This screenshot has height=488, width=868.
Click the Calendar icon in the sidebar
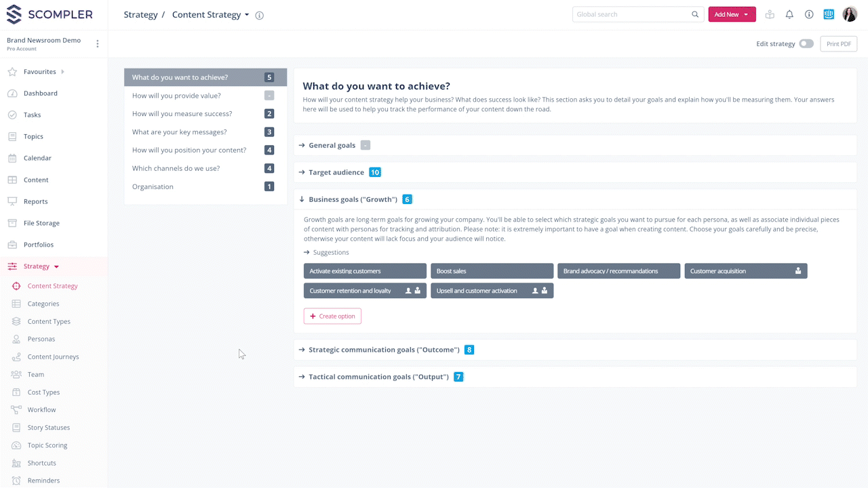[x=12, y=158]
